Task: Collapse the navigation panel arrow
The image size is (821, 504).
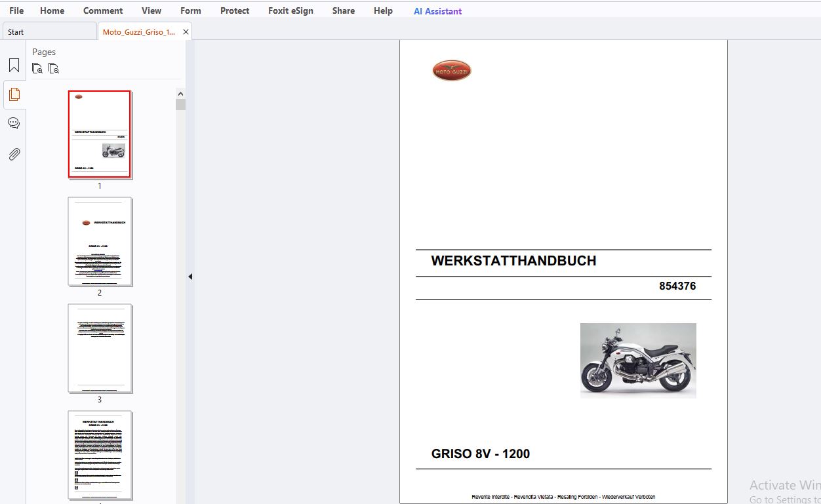Action: [x=190, y=277]
